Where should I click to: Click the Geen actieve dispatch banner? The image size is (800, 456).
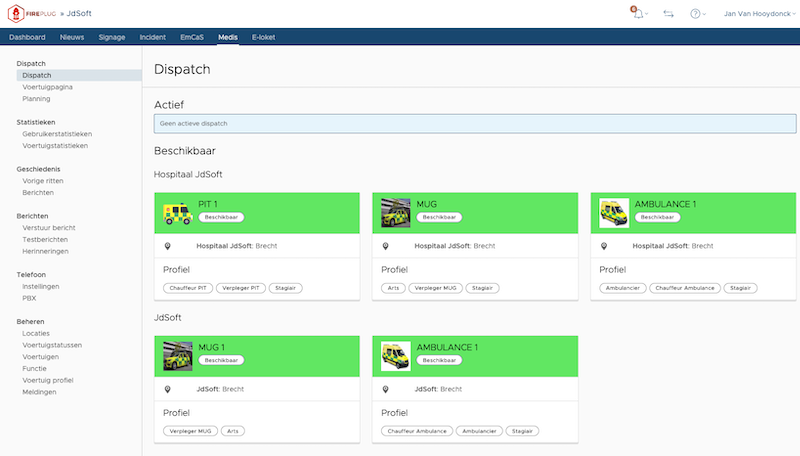pyautogui.click(x=468, y=124)
